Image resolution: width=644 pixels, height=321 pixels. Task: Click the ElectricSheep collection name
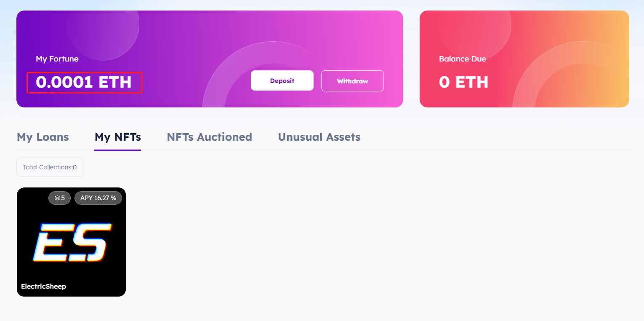click(44, 286)
